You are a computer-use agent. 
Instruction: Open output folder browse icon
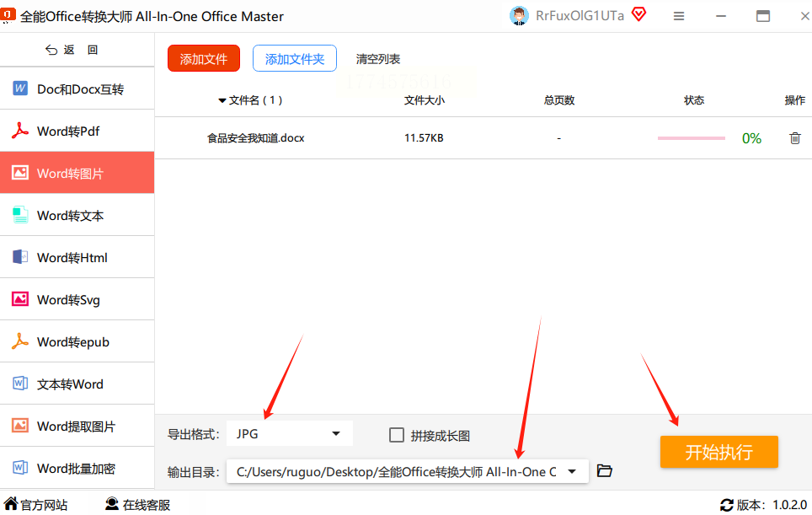(x=604, y=470)
